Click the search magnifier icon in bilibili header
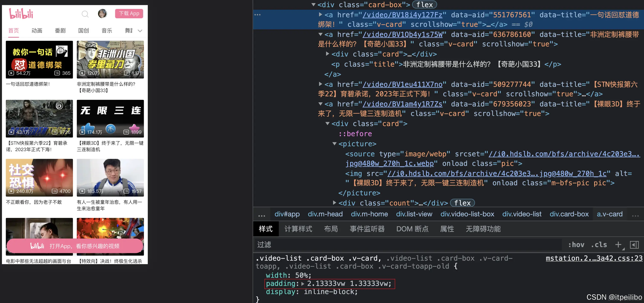644x303 pixels. coord(85,14)
